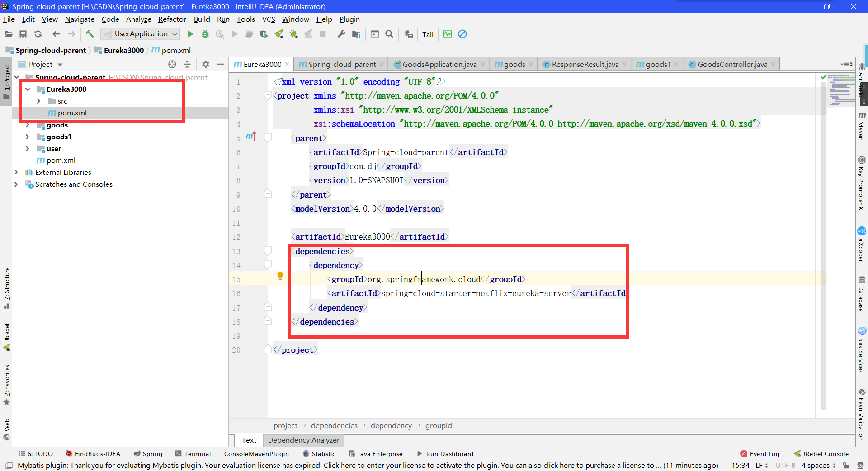Click the blue prohibition circle toolbar icon
The image size is (868, 471).
point(462,34)
